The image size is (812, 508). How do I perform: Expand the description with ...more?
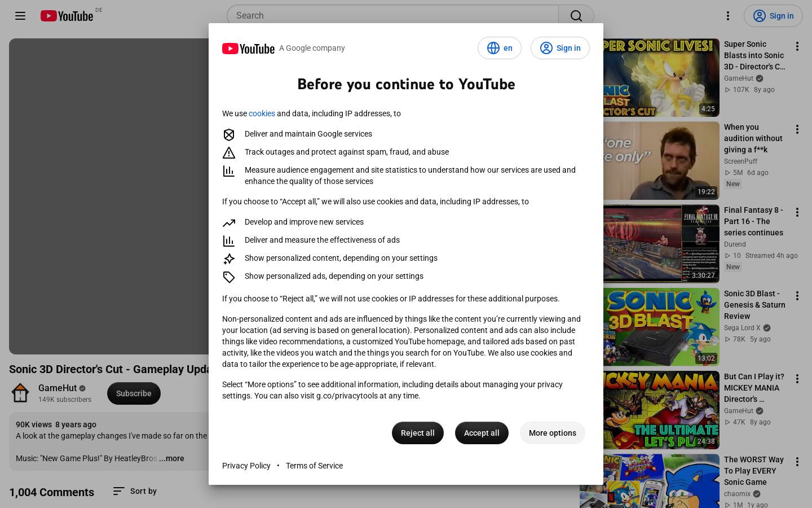[x=171, y=458]
